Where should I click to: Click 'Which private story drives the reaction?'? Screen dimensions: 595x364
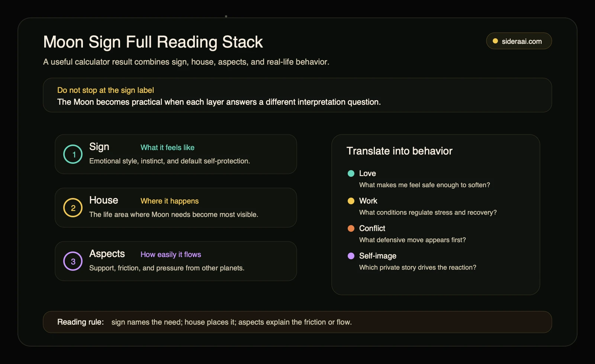[x=418, y=267]
